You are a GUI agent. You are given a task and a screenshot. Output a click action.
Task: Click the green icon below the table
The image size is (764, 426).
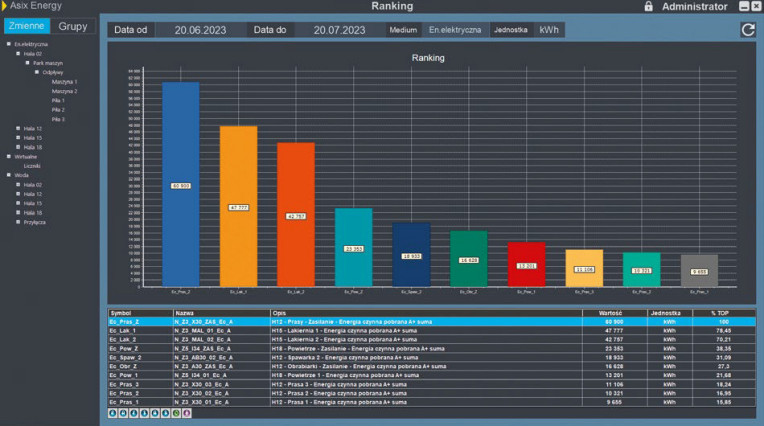click(176, 413)
